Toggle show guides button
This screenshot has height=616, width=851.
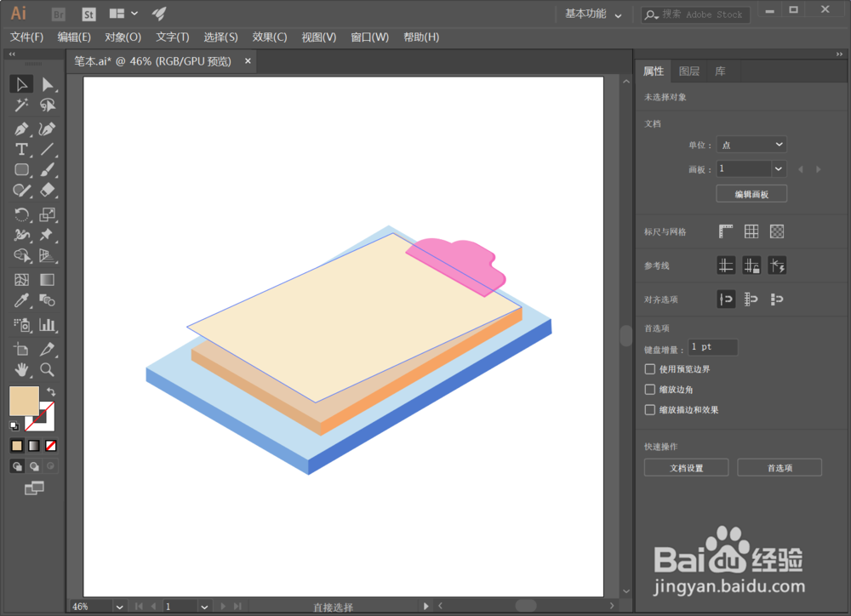[726, 265]
